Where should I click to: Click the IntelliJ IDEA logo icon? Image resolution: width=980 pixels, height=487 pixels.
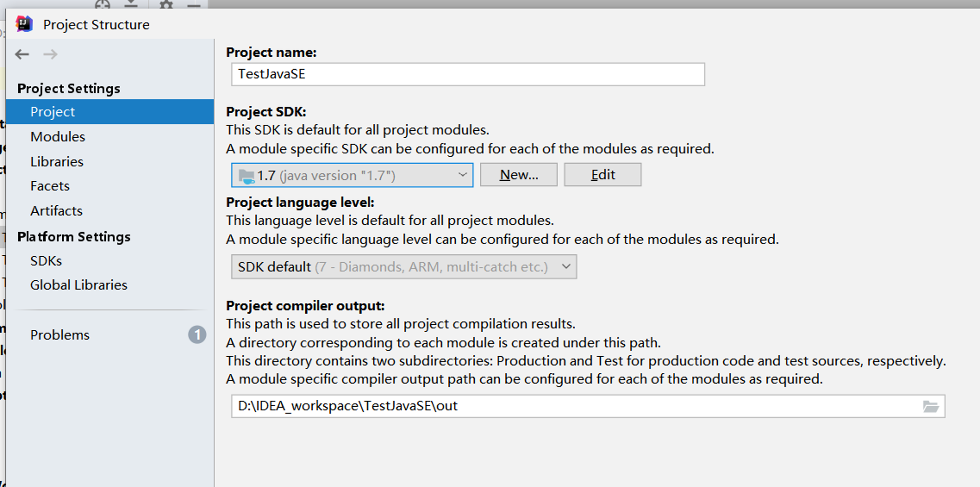coord(24,24)
